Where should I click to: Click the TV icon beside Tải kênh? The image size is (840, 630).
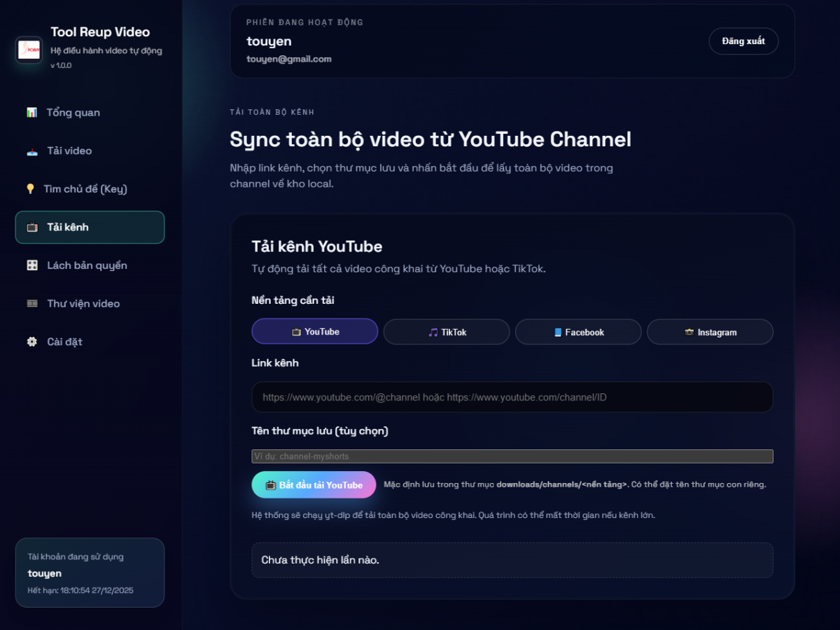coord(31,227)
